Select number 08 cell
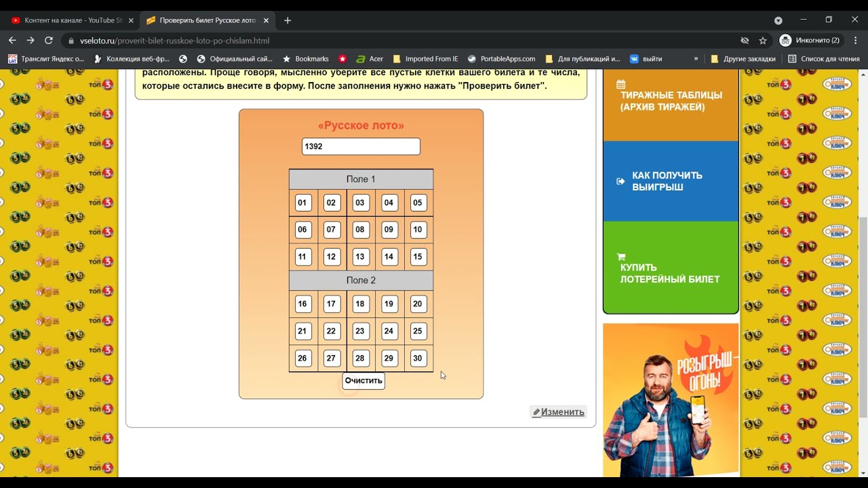 tap(360, 230)
